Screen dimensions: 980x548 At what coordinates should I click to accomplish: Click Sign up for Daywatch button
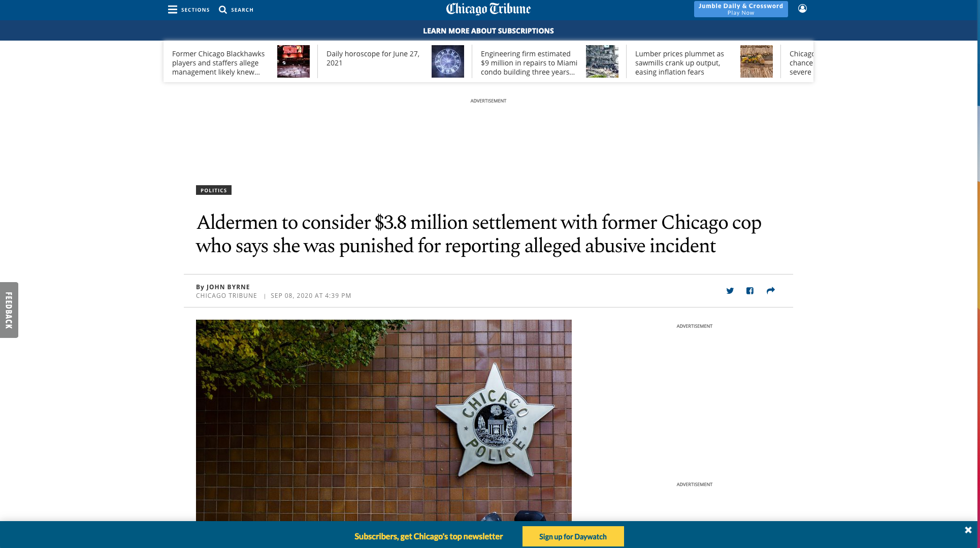click(x=573, y=536)
